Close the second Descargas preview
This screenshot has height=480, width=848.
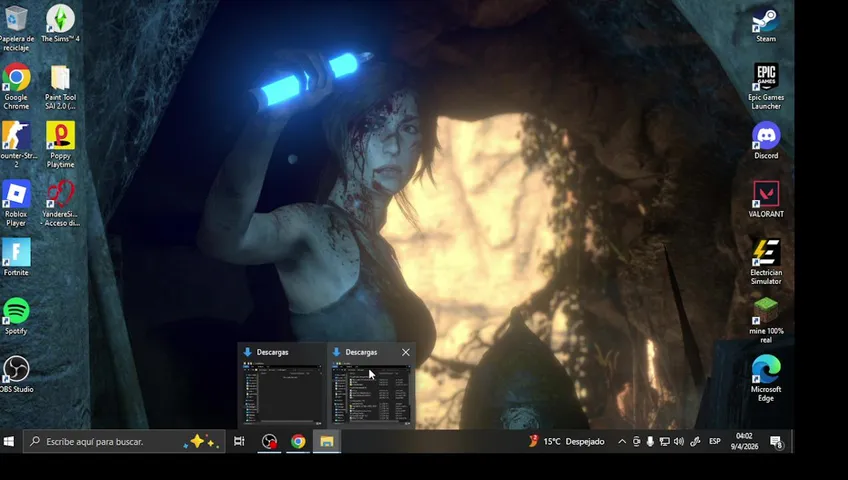point(406,352)
